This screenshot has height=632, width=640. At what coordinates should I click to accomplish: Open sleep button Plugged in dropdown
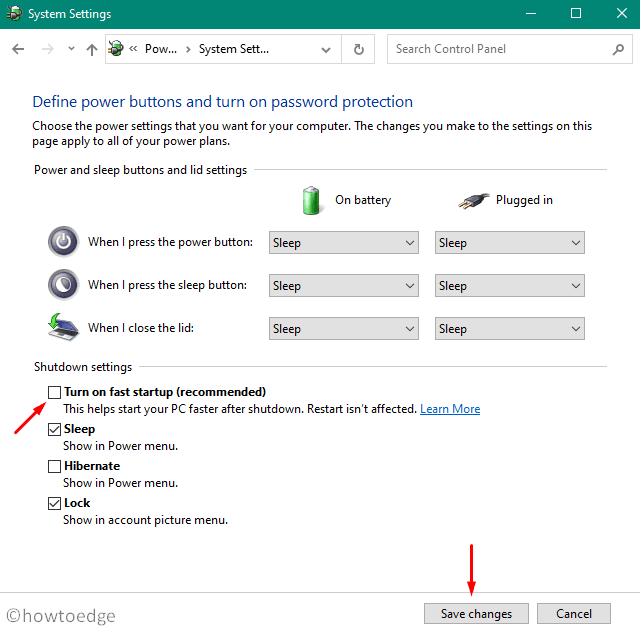[x=510, y=285]
